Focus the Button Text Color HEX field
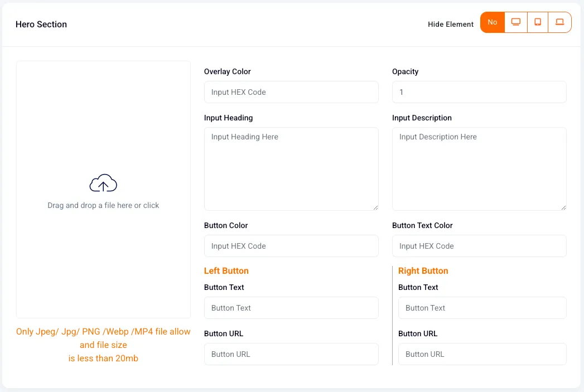 pos(479,246)
